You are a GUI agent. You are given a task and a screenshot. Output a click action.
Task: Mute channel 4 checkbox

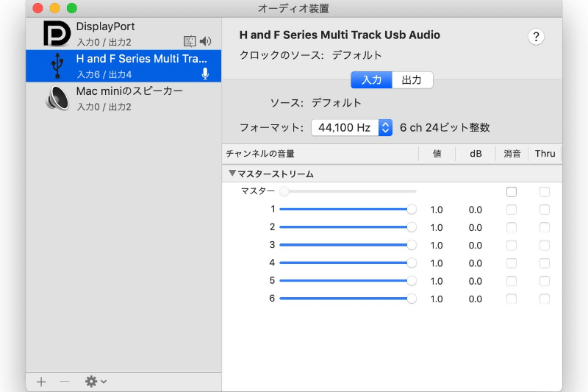[512, 263]
